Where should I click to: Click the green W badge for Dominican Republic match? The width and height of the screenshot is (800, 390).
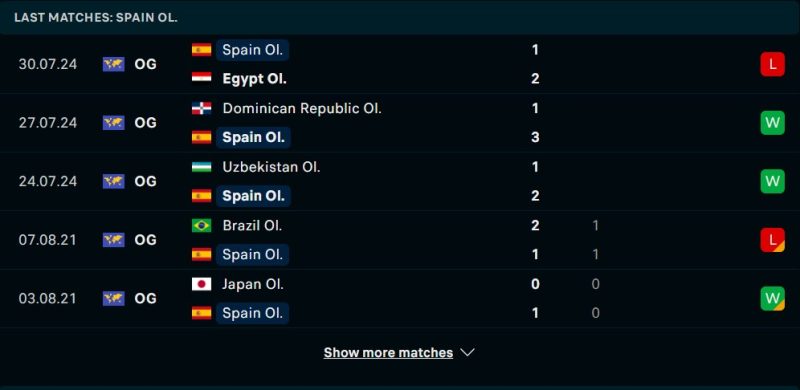pos(772,123)
